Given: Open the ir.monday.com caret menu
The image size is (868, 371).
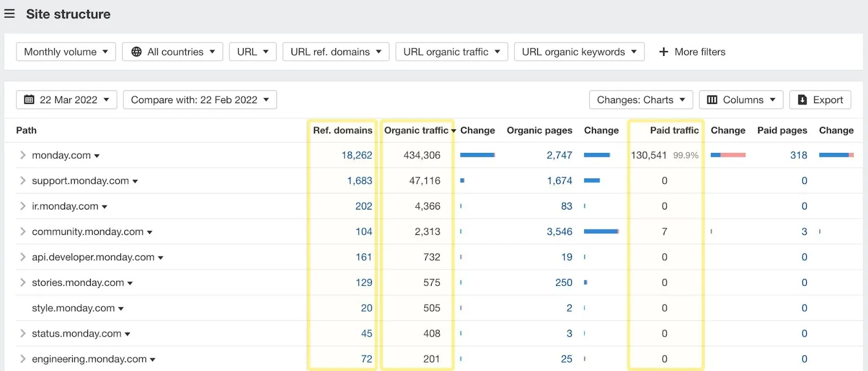Looking at the screenshot, I should (105, 207).
